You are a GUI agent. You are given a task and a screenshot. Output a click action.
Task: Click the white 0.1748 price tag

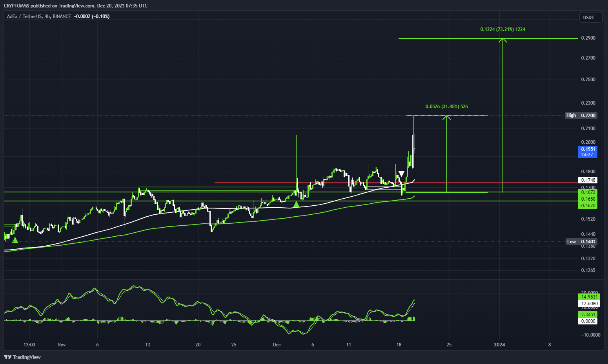(x=588, y=180)
